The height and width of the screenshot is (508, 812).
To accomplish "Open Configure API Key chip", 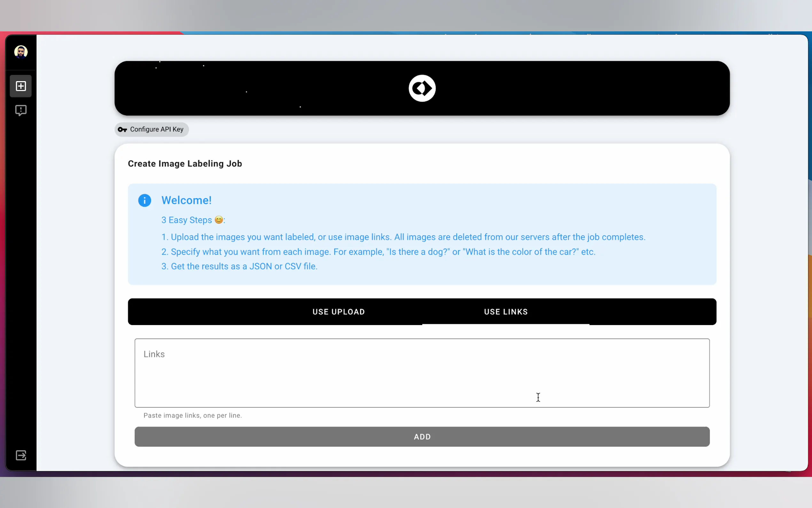I will [156, 130].
